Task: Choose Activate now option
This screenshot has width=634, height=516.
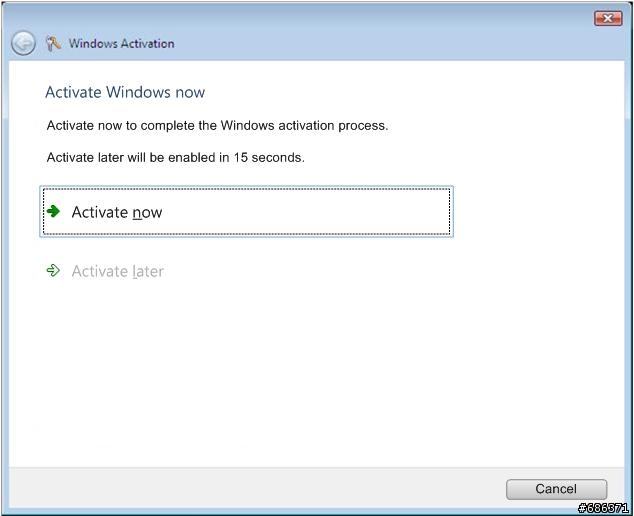Action: (x=246, y=211)
